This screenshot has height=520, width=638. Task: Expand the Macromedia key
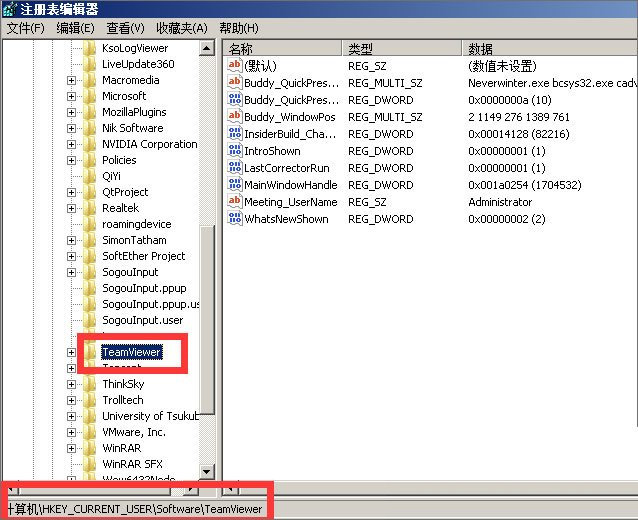pyautogui.click(x=71, y=81)
